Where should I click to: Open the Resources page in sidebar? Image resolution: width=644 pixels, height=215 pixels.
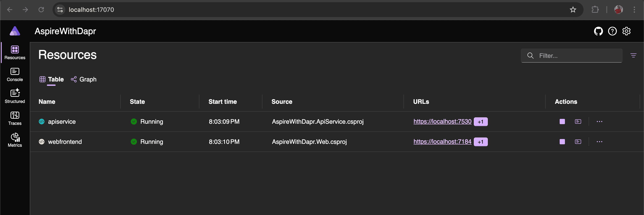[15, 53]
